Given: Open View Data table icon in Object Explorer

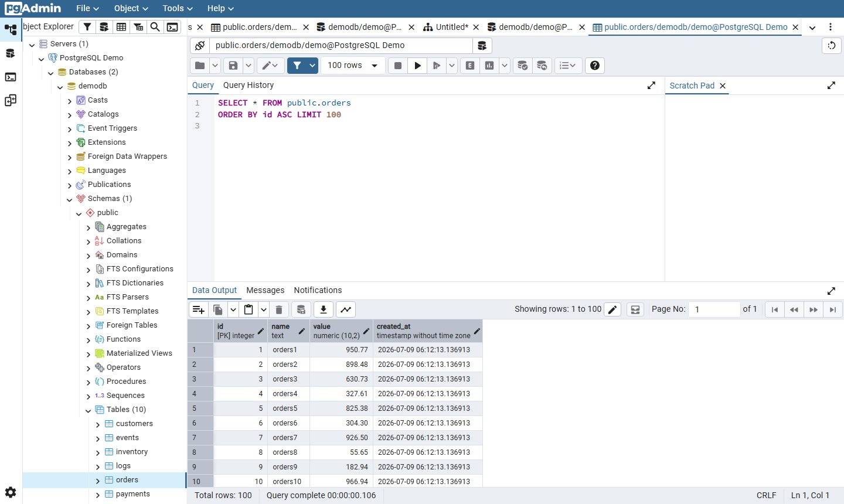Looking at the screenshot, I should 121,27.
